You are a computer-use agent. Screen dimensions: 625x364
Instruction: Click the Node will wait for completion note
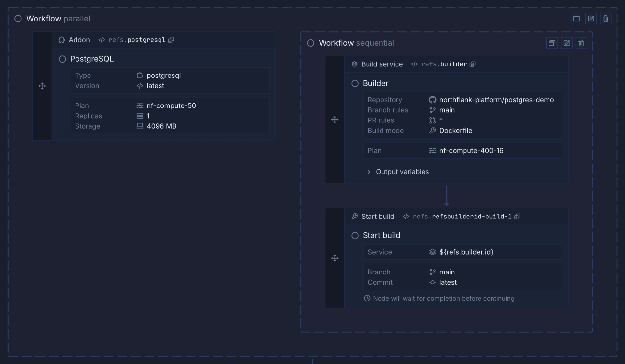(444, 298)
